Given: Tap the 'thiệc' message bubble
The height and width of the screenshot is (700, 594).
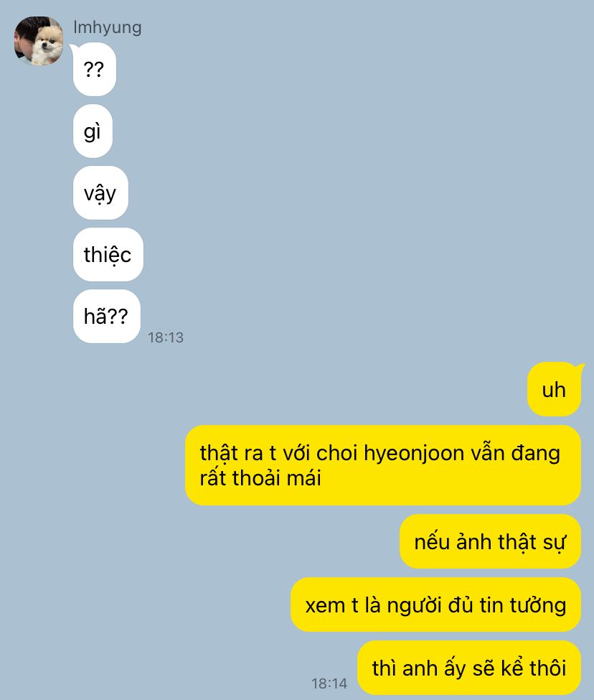Looking at the screenshot, I should (108, 254).
